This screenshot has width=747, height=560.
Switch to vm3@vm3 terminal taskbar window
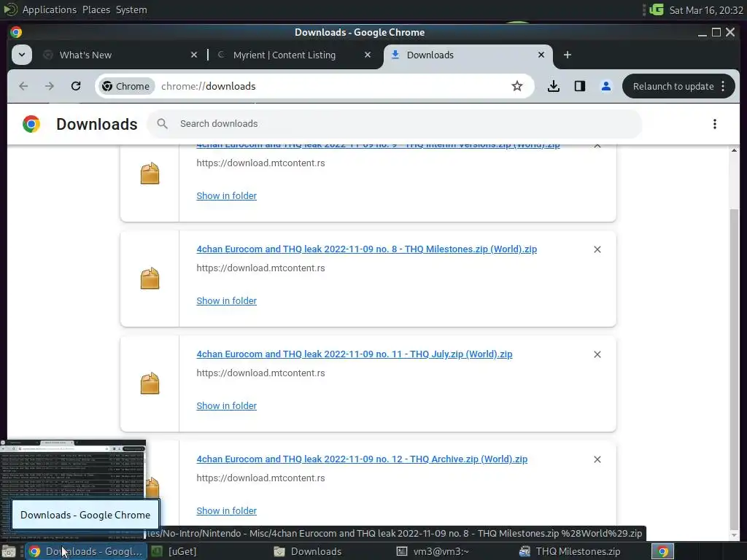tap(454, 551)
